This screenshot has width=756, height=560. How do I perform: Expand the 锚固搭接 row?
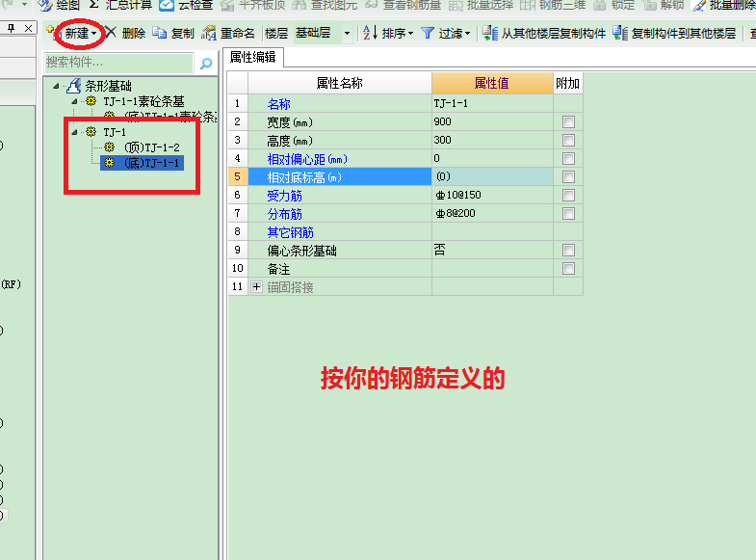256,287
